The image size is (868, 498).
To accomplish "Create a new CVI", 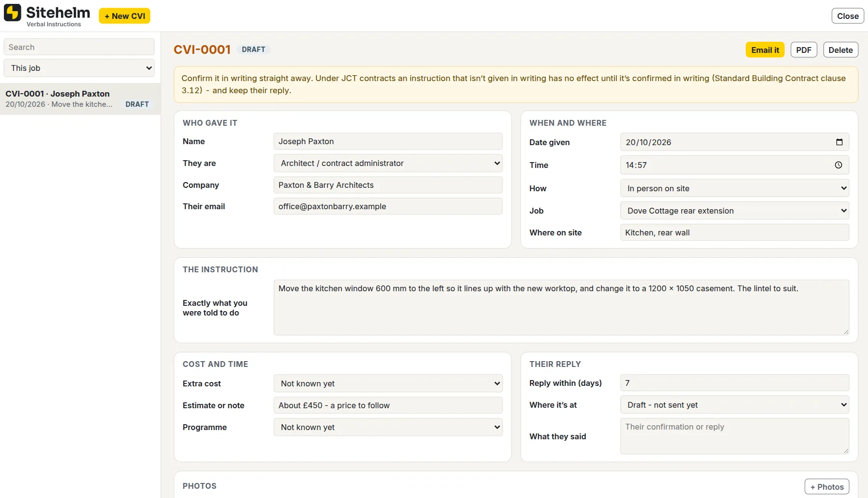I will pyautogui.click(x=125, y=16).
